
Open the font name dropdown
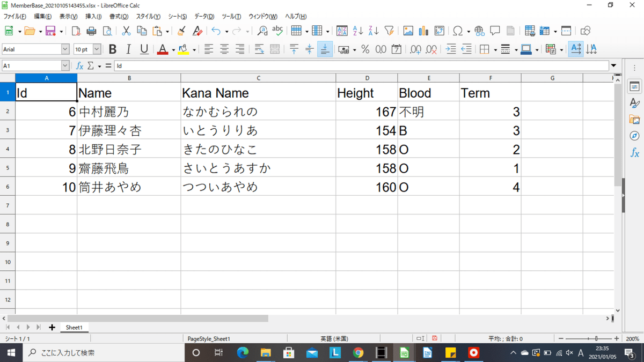[65, 49]
